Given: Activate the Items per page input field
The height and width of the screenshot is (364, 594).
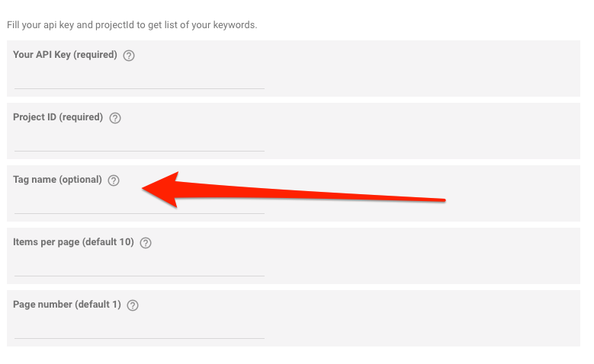Looking at the screenshot, I should [x=140, y=267].
